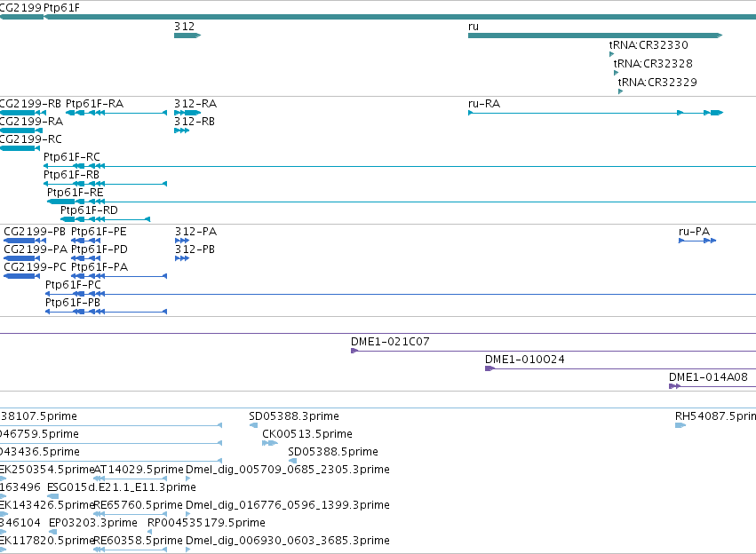Click the 046759.5prime EST label

[40, 434]
